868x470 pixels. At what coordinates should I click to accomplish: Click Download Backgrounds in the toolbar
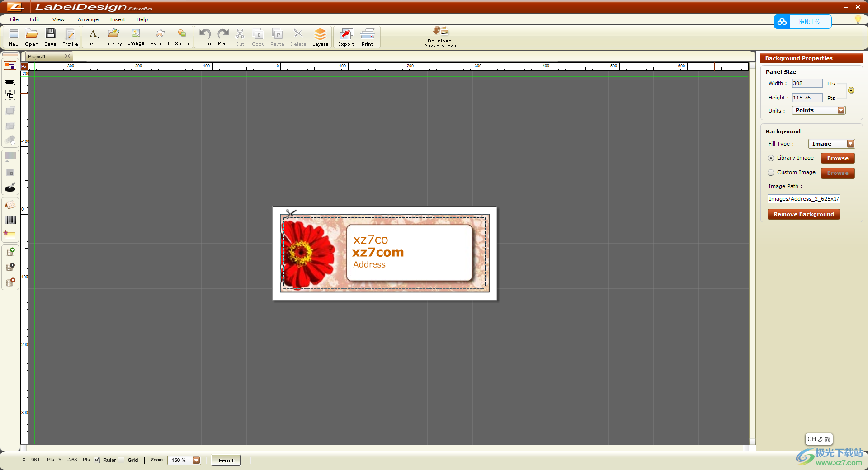click(439, 36)
